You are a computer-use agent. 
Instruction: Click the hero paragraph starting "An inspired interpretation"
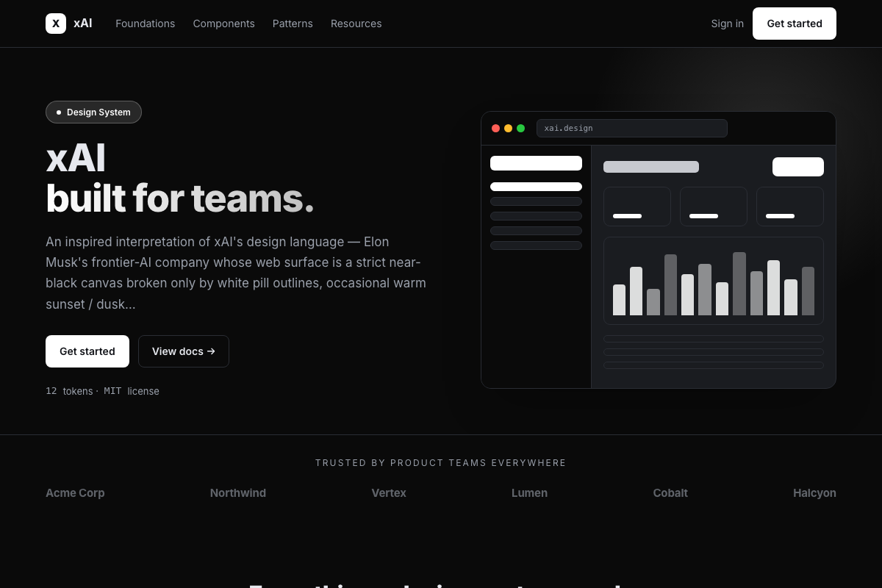236,273
